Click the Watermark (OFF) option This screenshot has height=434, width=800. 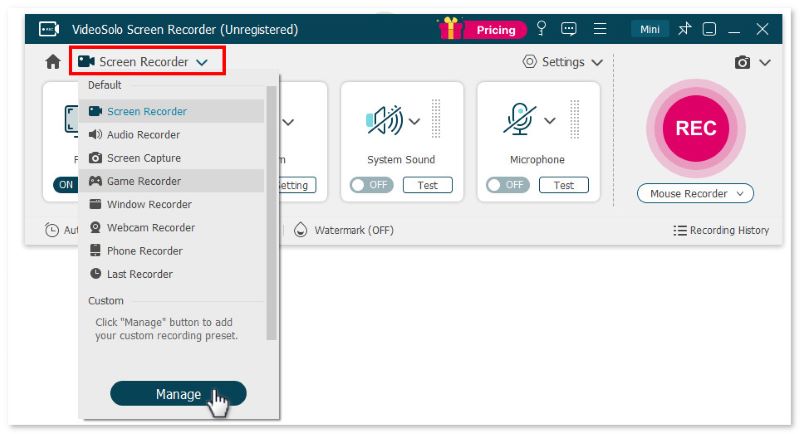point(344,230)
